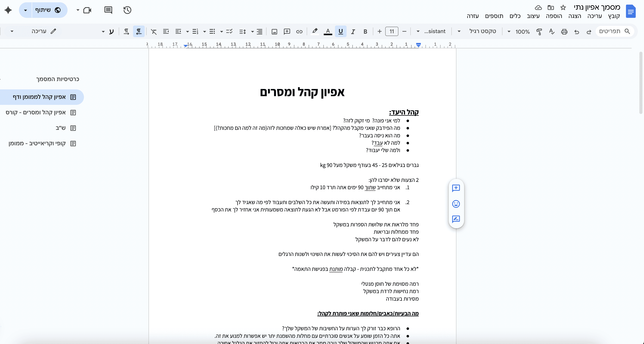Open the הוספה menu

[x=554, y=16]
